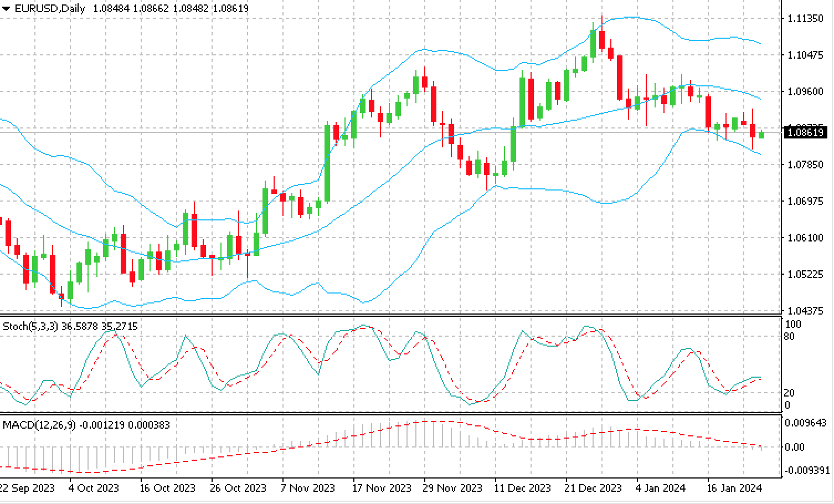The image size is (834, 504).
Task: Select the 7 Nov 2023 date label
Action: [x=307, y=488]
